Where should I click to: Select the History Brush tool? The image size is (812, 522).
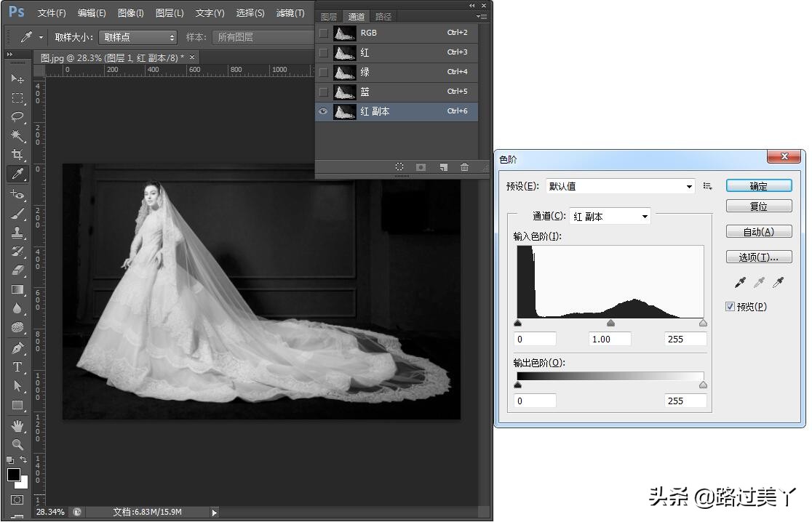(x=17, y=252)
